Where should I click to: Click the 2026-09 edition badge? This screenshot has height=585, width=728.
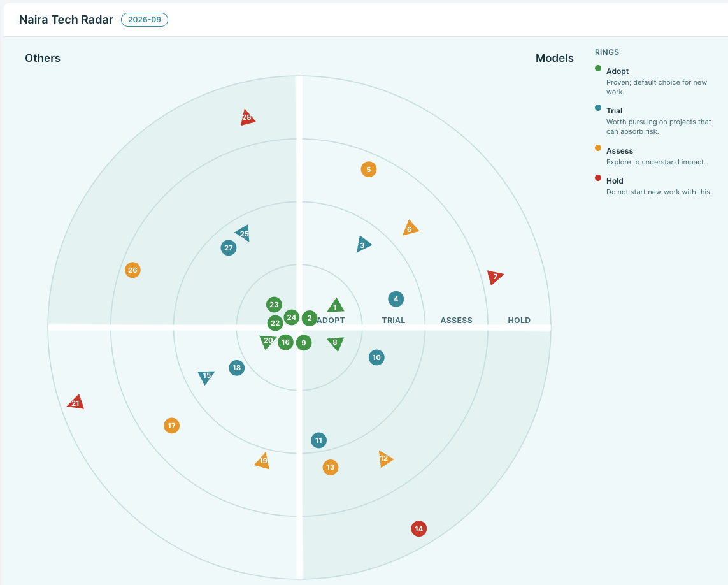[x=145, y=20]
